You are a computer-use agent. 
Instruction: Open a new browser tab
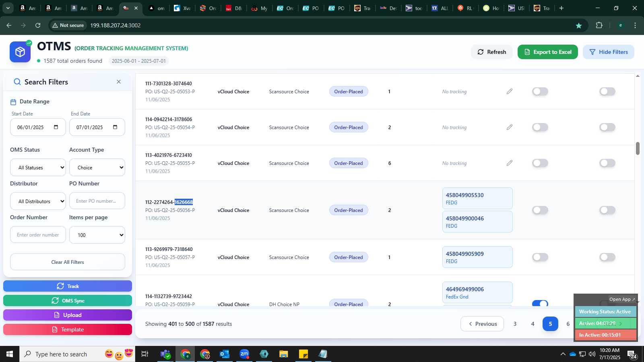(561, 8)
